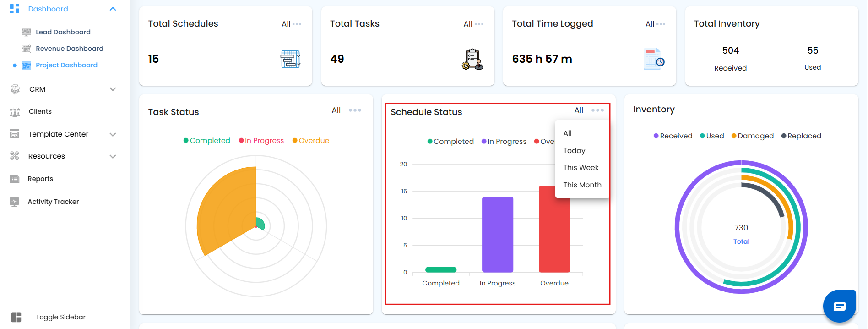Image resolution: width=868 pixels, height=329 pixels.
Task: Toggle Damaged legend in Inventory chart
Action: [753, 136]
